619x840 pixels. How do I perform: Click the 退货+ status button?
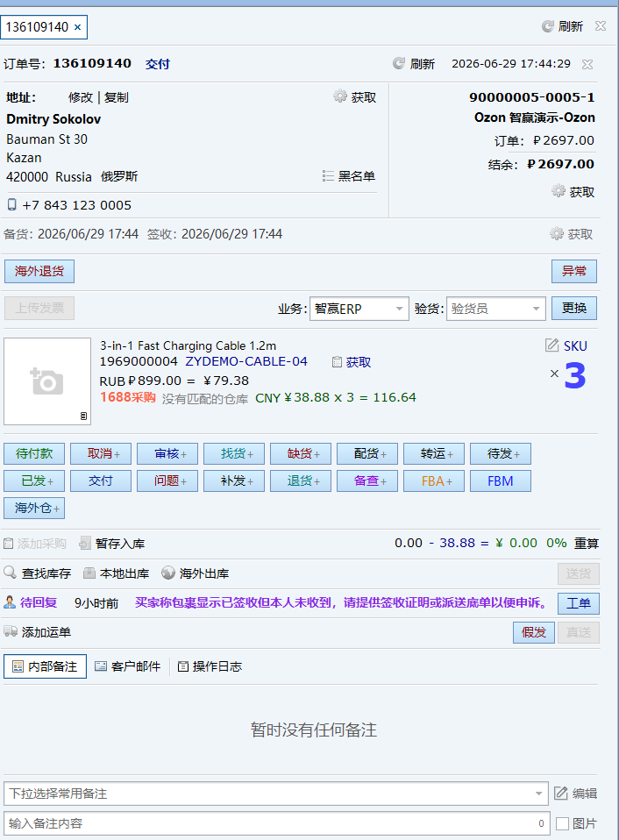pyautogui.click(x=301, y=481)
